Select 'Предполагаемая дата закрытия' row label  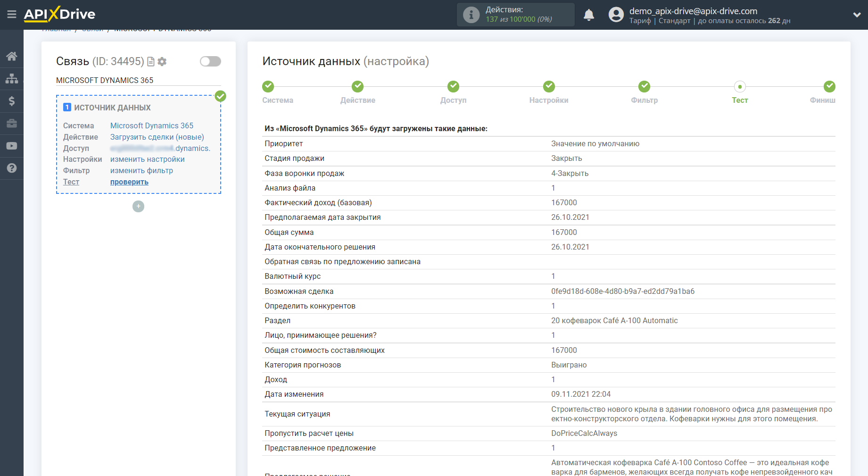point(322,217)
